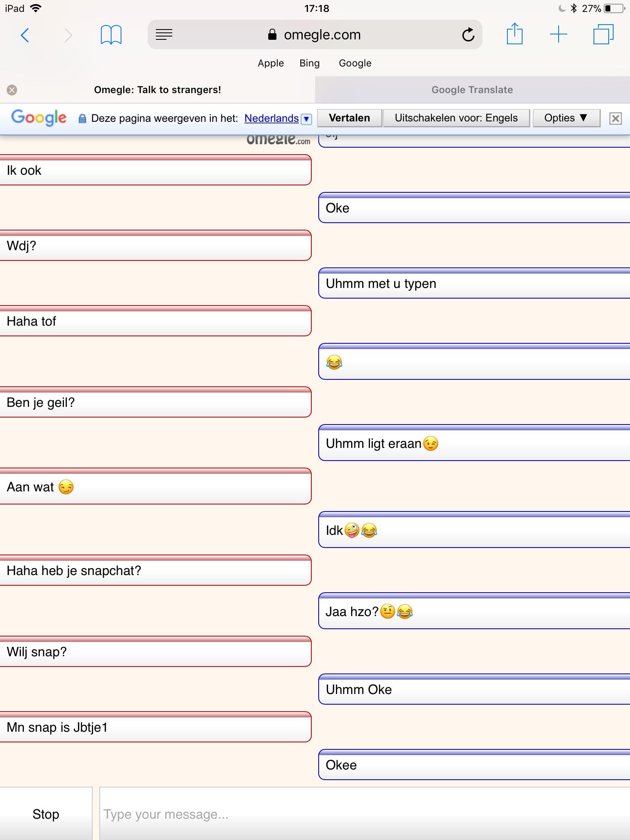Tap the Safari forward arrow
Image resolution: width=630 pixels, height=840 pixels.
tap(68, 35)
